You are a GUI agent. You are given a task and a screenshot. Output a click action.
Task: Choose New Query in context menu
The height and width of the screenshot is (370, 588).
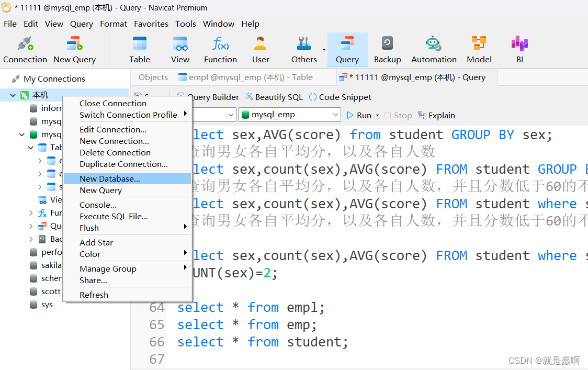[128, 190]
